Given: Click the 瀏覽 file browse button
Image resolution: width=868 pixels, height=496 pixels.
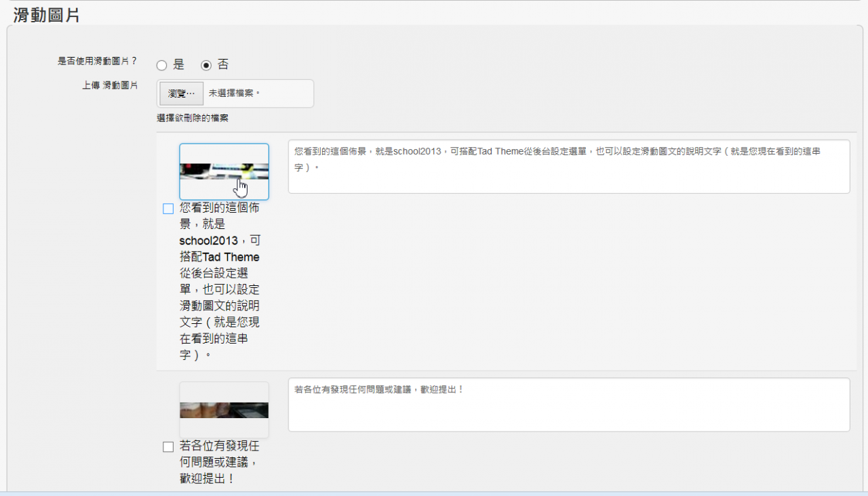Looking at the screenshot, I should pyautogui.click(x=181, y=94).
